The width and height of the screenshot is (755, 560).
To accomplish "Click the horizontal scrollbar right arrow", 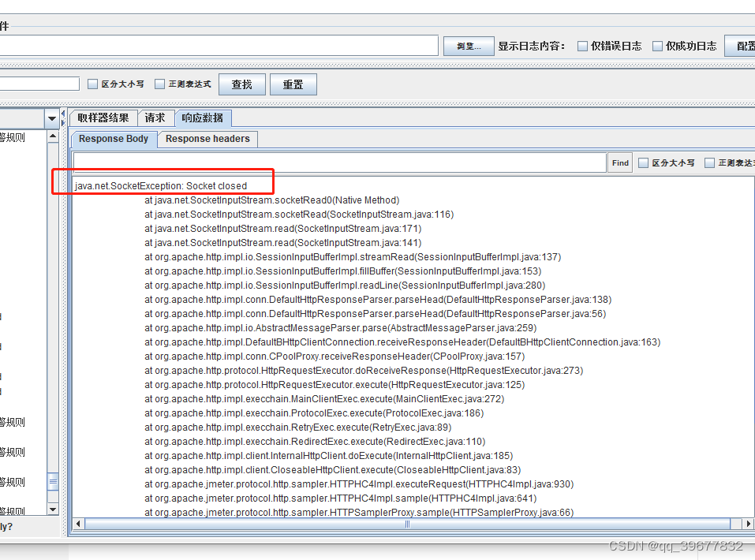I will coord(748,524).
